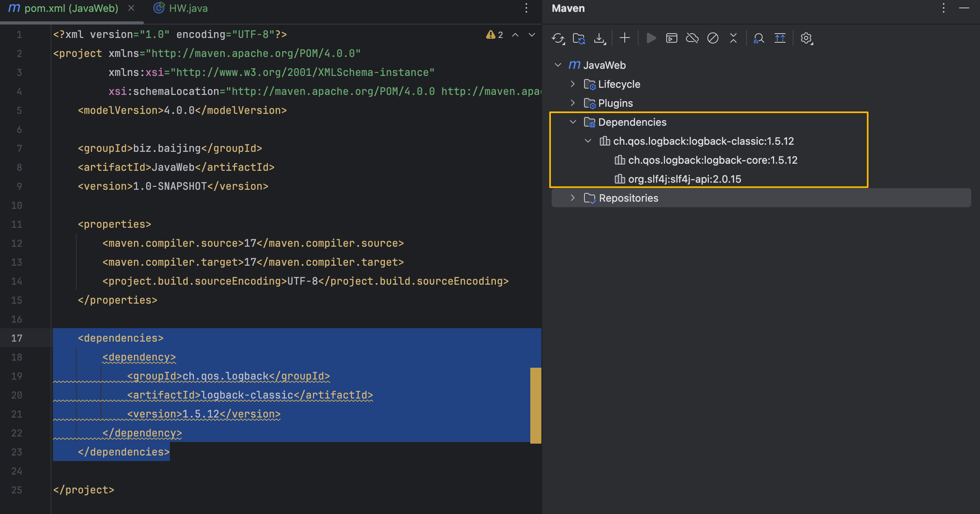Toggle Skip Tests Mode in the Maven toolbar

coord(712,38)
